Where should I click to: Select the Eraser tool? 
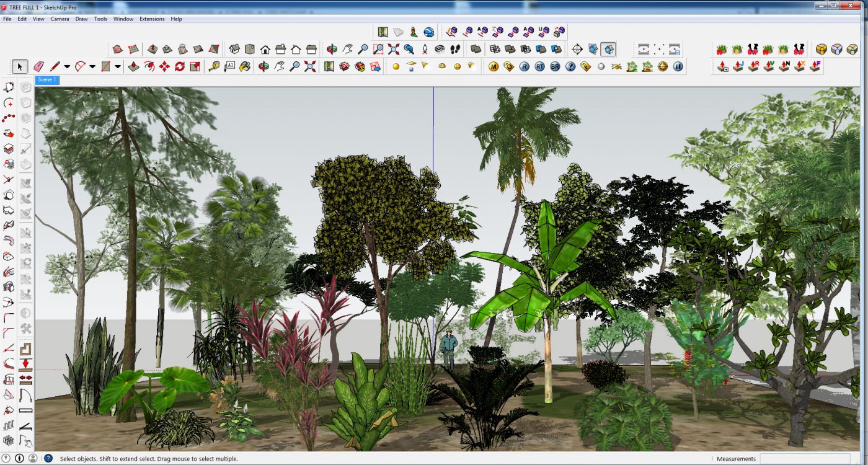click(38, 66)
